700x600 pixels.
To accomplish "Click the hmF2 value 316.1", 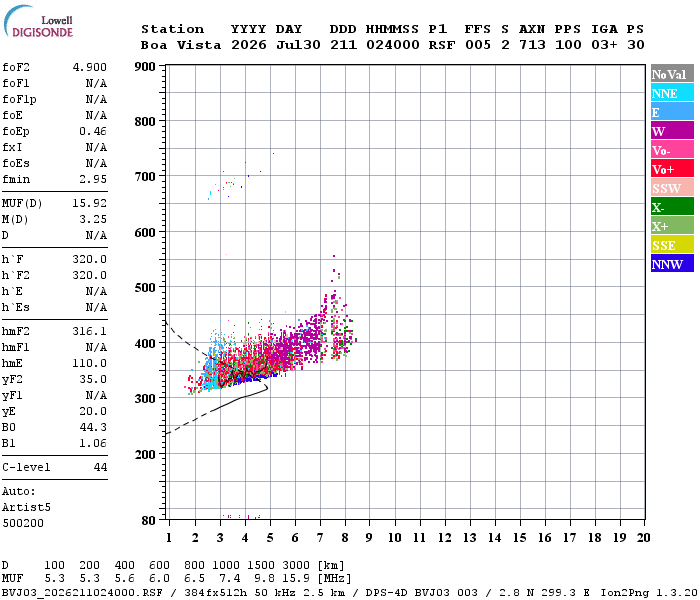I will pyautogui.click(x=90, y=331).
